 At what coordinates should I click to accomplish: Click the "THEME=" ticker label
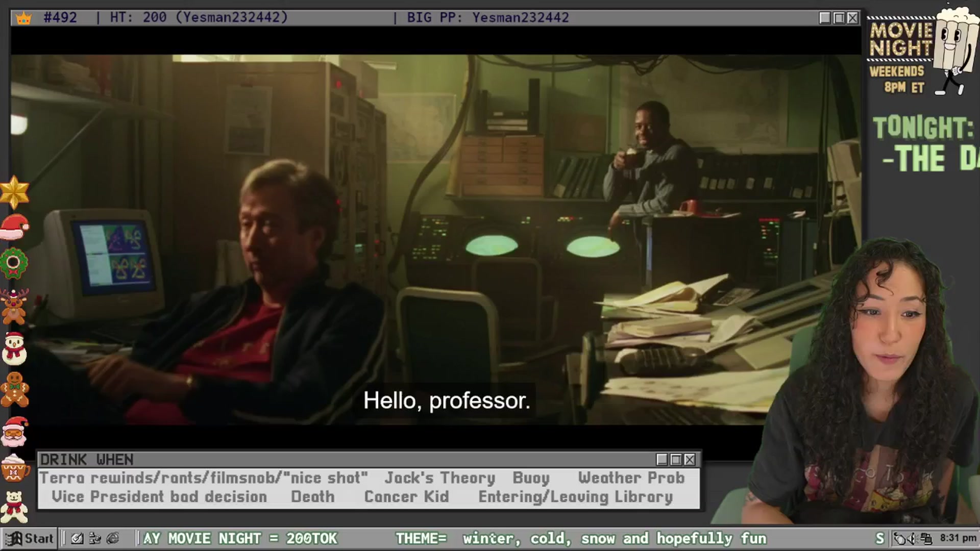(x=421, y=538)
